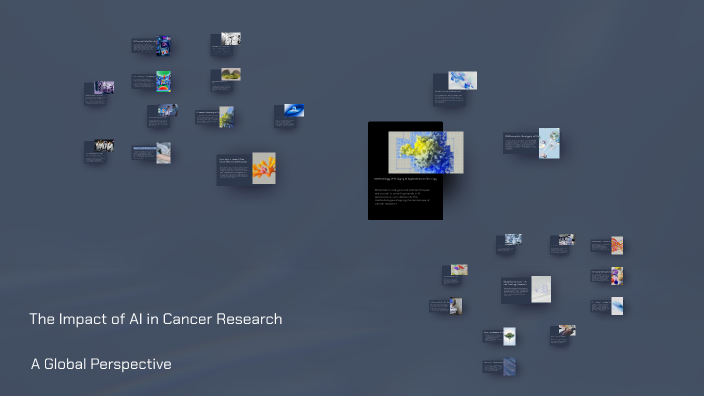Open the slide with the floating green island image
The image size is (704, 396).
pyautogui.click(x=499, y=337)
